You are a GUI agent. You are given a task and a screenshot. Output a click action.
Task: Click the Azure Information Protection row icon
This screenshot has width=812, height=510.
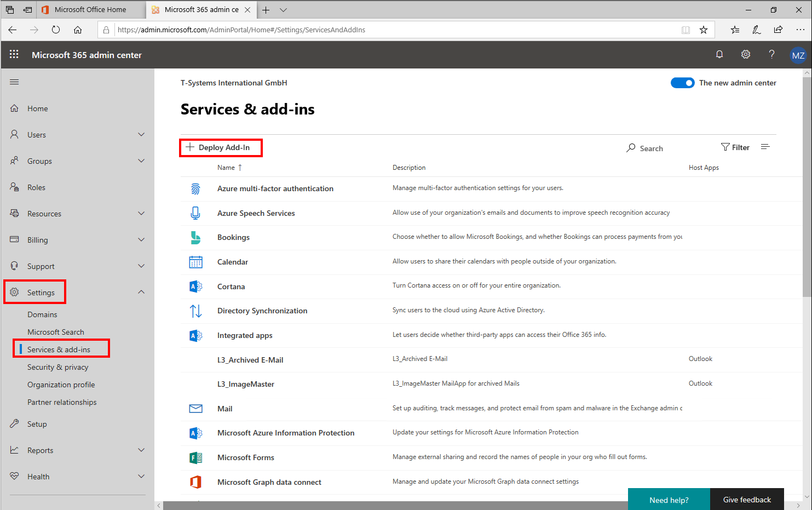click(x=195, y=433)
